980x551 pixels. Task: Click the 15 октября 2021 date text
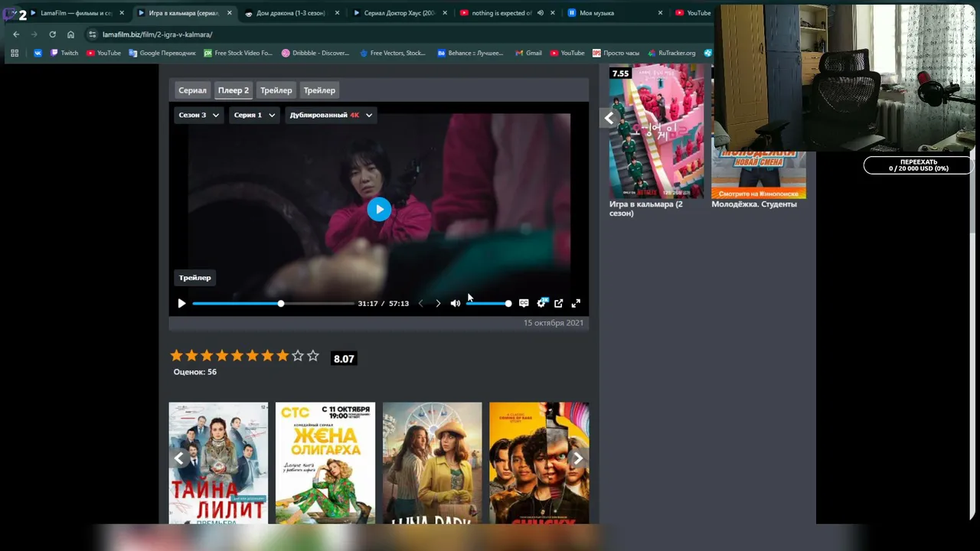tap(554, 323)
